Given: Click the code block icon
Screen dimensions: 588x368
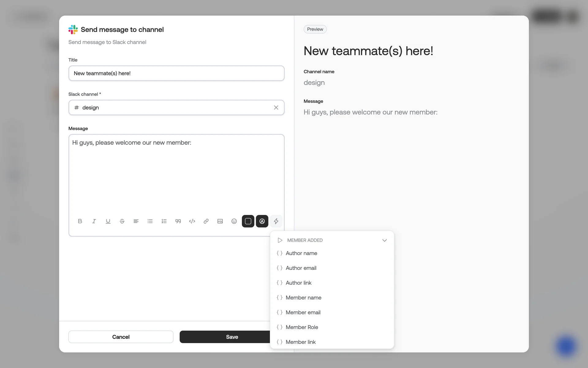Looking at the screenshot, I should pos(192,221).
